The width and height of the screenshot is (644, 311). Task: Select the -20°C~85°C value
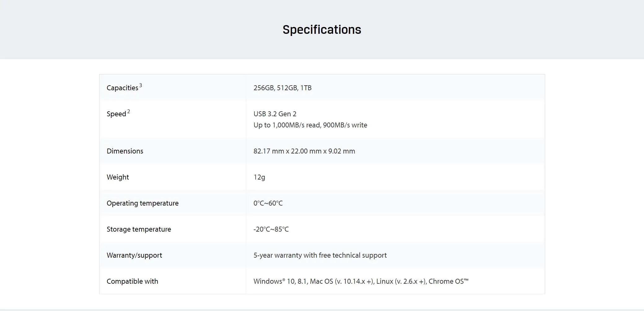coord(271,229)
